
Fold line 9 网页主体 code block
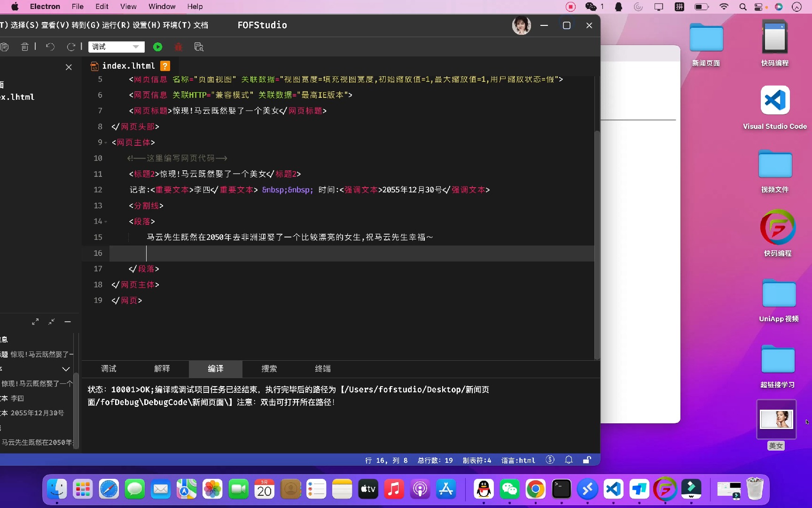click(x=106, y=143)
